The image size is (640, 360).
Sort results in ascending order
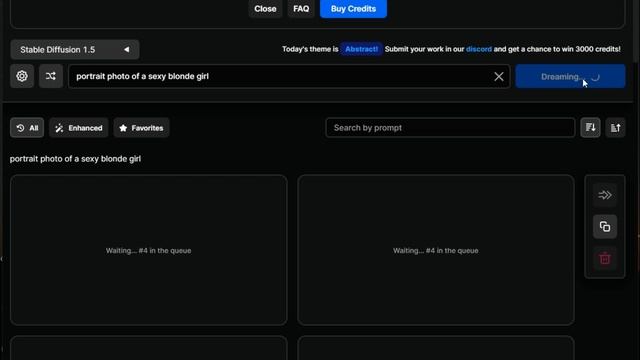[615, 128]
